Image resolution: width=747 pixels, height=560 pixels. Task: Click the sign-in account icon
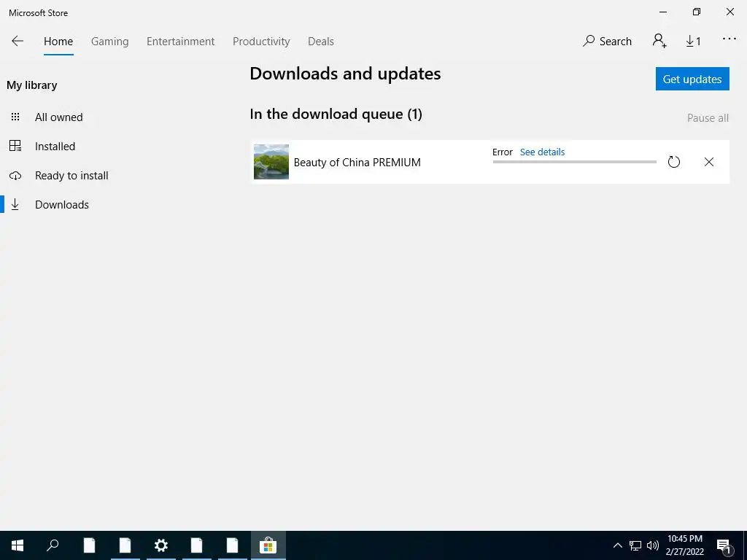pos(659,41)
